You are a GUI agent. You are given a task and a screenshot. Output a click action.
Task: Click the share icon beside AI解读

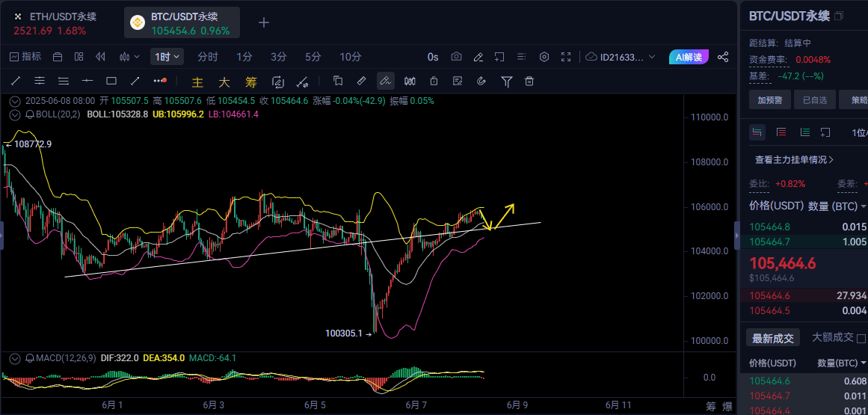point(723,57)
